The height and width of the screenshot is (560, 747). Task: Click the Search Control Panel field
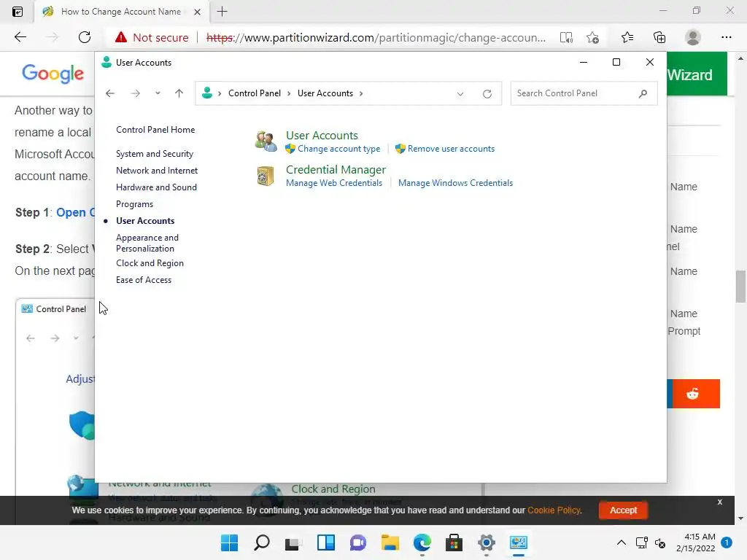pos(584,93)
